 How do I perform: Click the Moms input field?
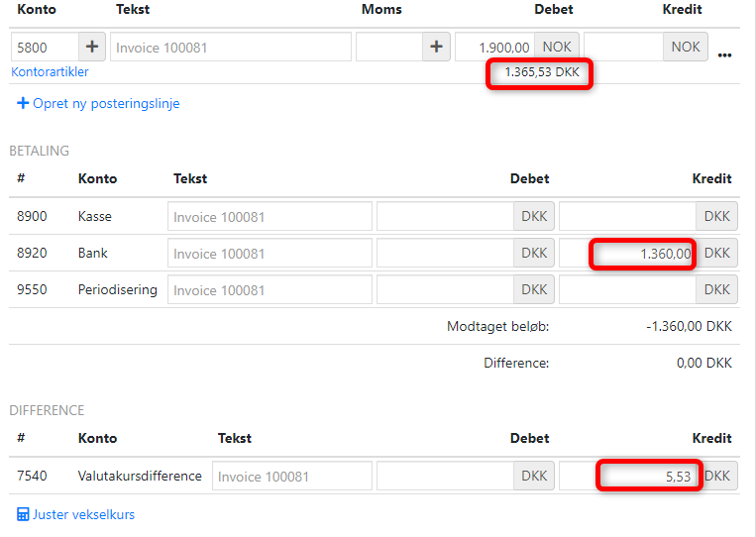click(x=388, y=47)
